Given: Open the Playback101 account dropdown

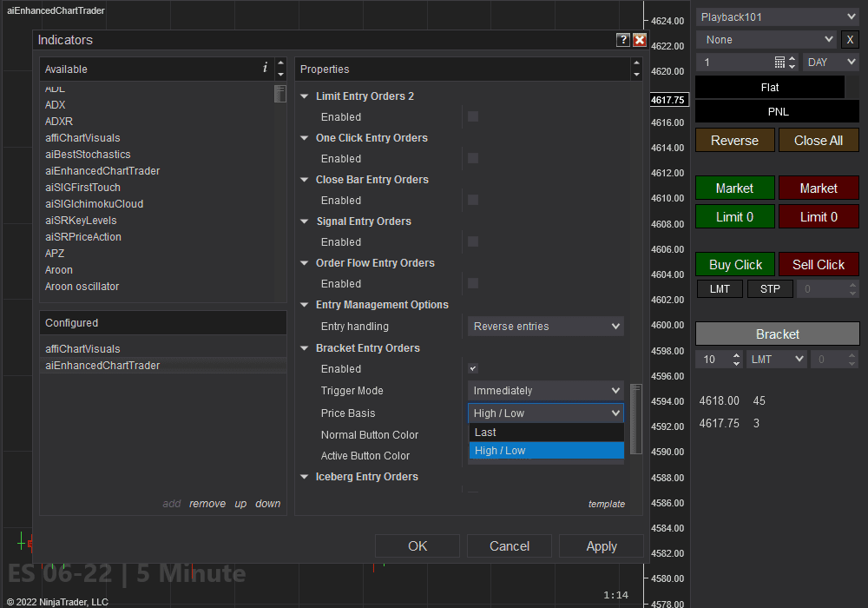Looking at the screenshot, I should 777,16.
